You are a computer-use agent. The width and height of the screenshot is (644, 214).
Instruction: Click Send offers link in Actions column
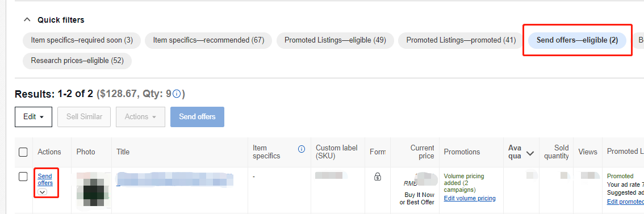tap(45, 179)
